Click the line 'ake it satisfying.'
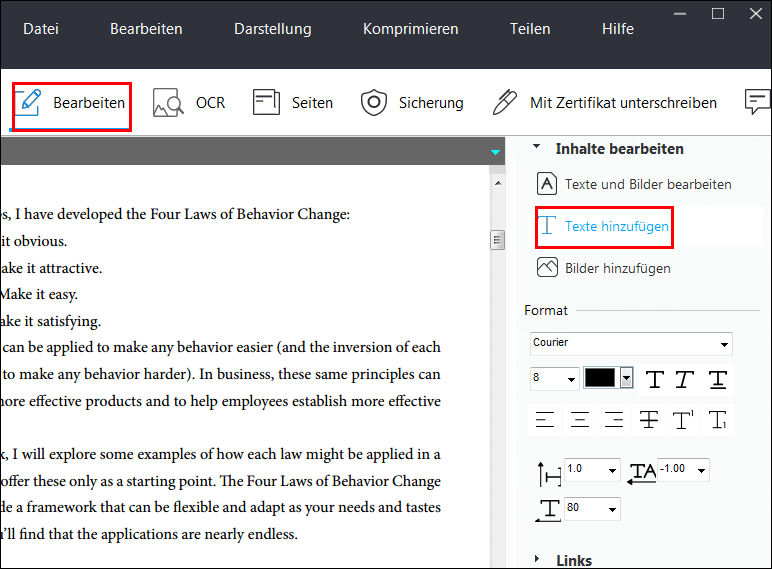This screenshot has height=569, width=772. click(51, 321)
